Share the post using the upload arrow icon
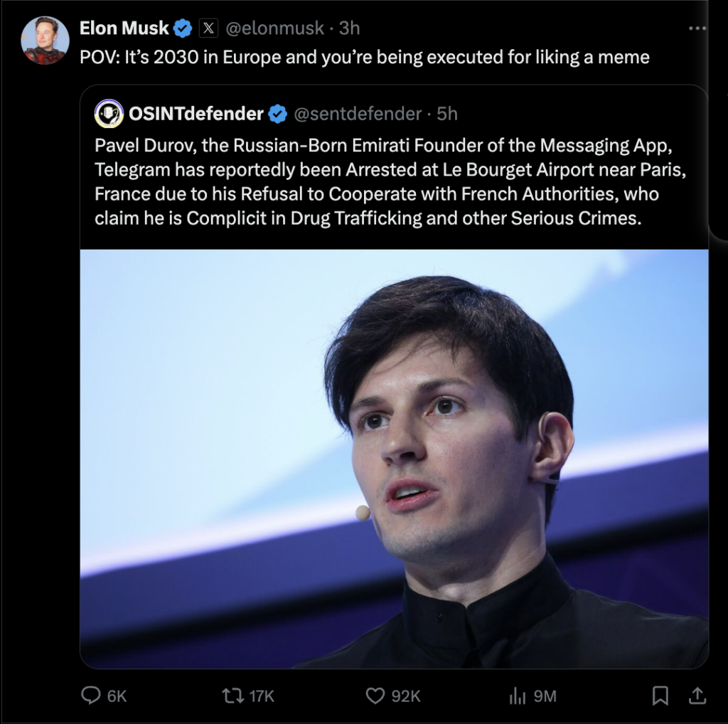Image resolution: width=728 pixels, height=724 pixels. tap(697, 696)
